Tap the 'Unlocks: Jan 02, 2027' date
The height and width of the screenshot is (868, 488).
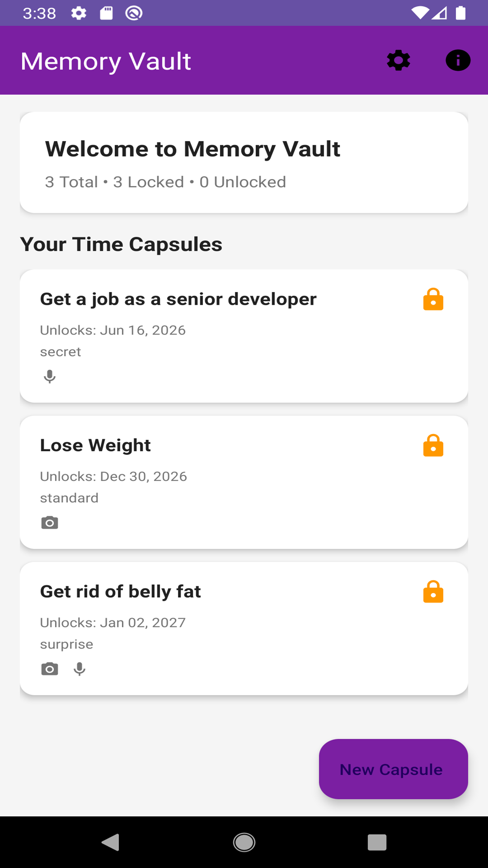point(113,623)
